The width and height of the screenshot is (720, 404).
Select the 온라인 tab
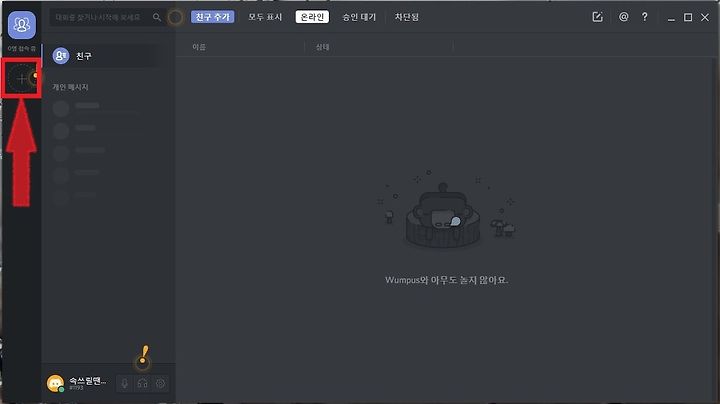312,17
